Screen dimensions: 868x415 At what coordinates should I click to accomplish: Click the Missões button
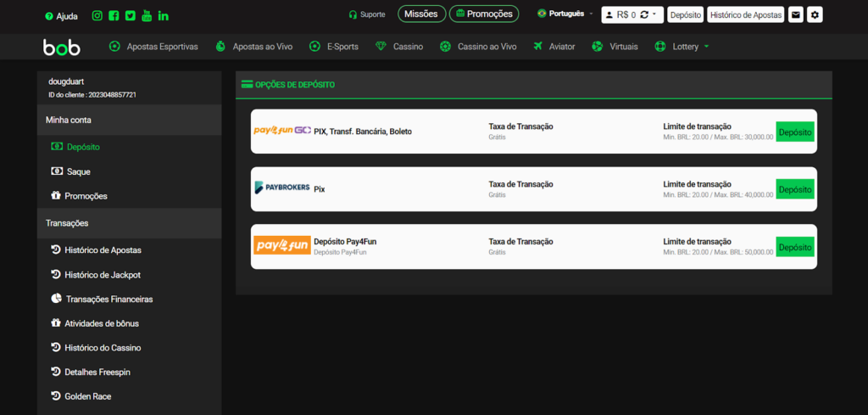(421, 14)
